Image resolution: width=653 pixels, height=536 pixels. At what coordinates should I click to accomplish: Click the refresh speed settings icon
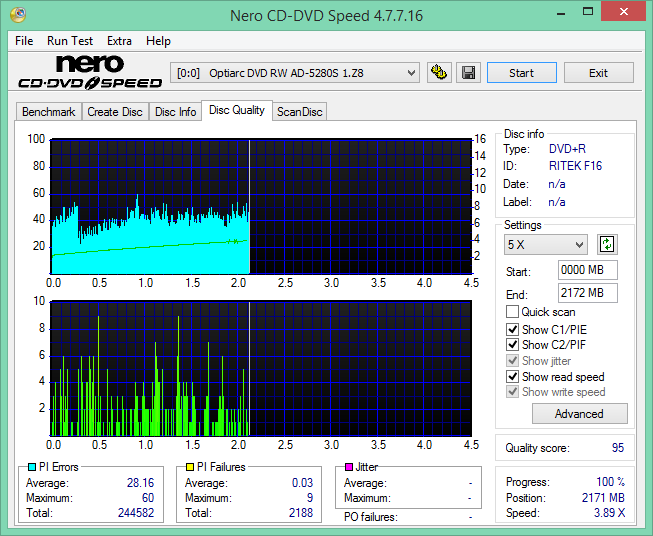(607, 244)
